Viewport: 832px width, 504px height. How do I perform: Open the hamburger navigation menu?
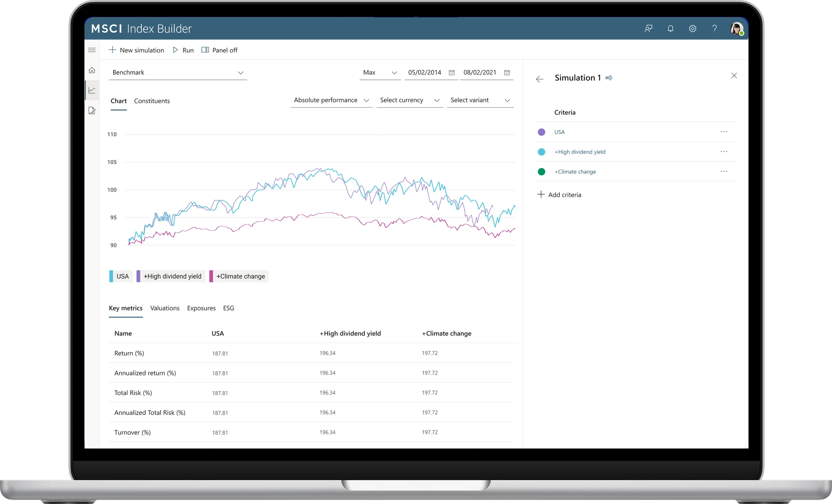[92, 50]
